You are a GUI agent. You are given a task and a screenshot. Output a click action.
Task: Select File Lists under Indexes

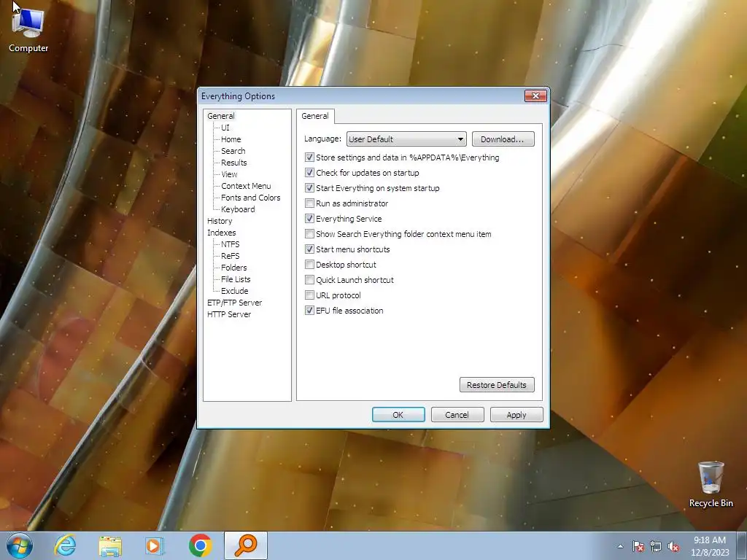(x=236, y=279)
